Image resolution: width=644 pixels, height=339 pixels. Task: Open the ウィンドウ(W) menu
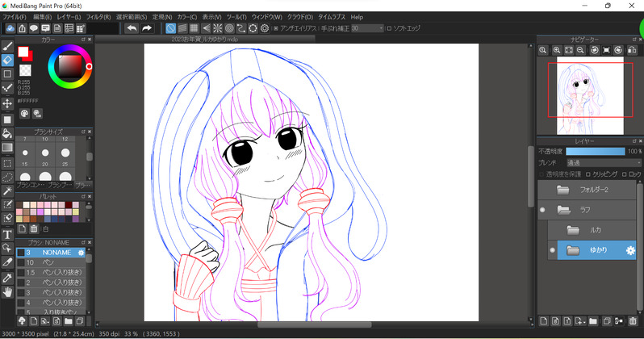click(x=266, y=17)
